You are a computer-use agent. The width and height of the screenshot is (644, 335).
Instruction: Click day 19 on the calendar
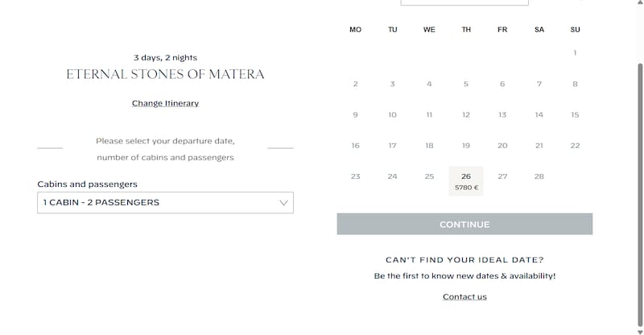click(466, 146)
